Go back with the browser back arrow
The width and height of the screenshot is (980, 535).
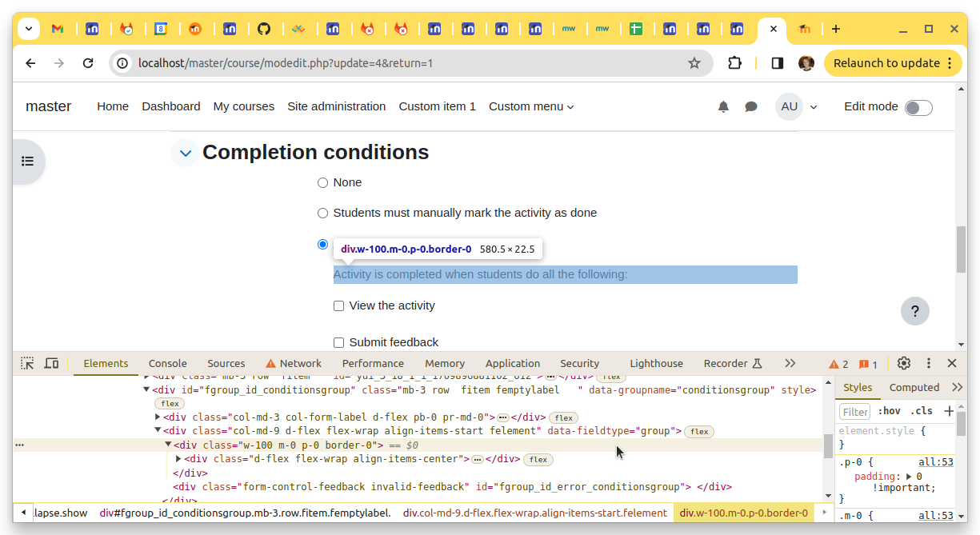tap(30, 63)
